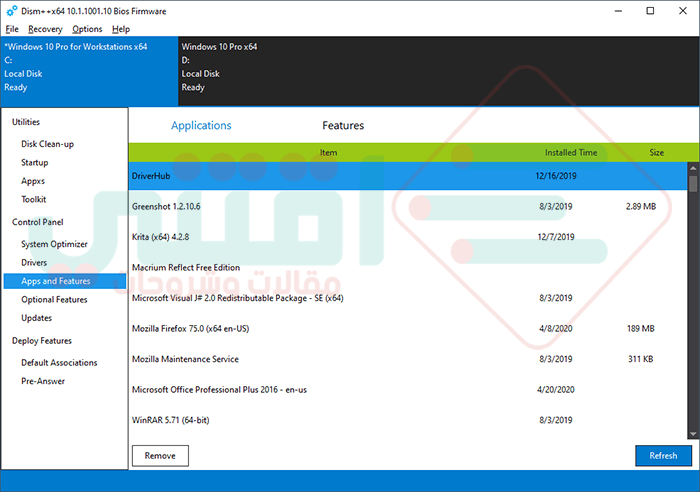
Task: Open the Startup section
Action: [x=34, y=163]
